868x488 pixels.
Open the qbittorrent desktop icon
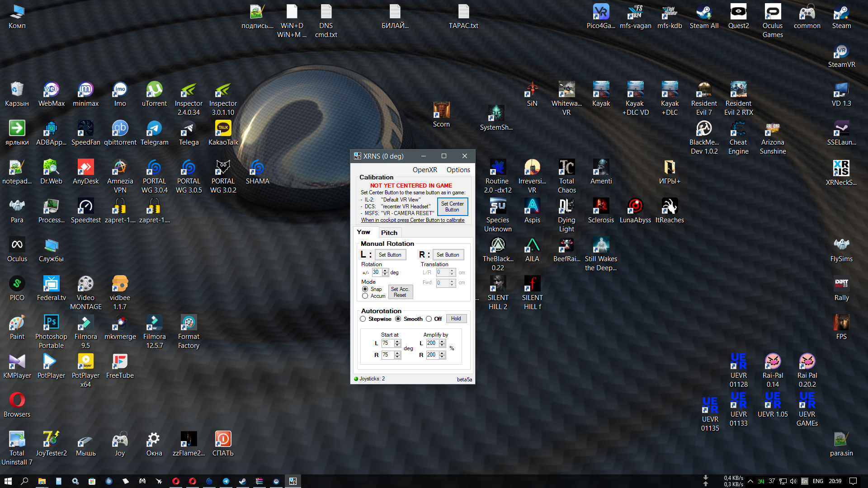(120, 133)
